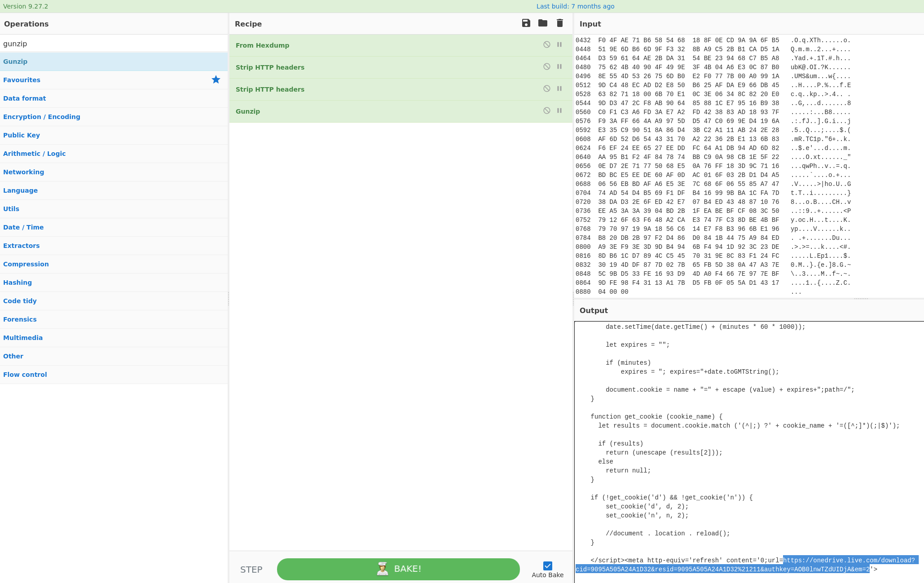Disable the Gunzip recipe operation
Screen dimensions: 924x583
point(547,110)
